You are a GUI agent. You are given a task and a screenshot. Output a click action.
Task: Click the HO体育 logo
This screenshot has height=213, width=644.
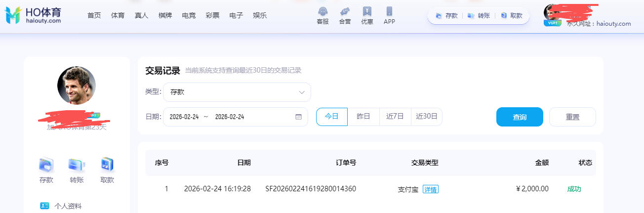[x=34, y=15]
